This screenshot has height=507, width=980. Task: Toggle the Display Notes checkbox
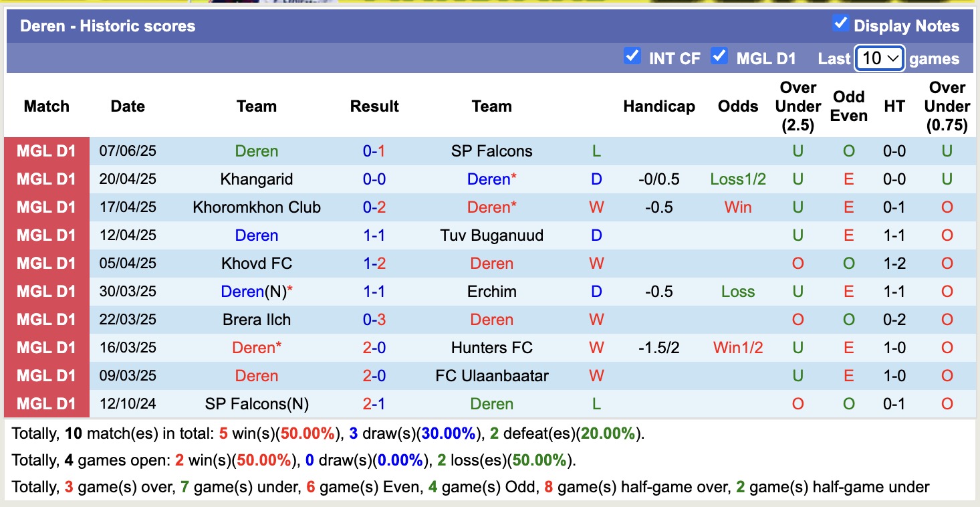(x=840, y=24)
